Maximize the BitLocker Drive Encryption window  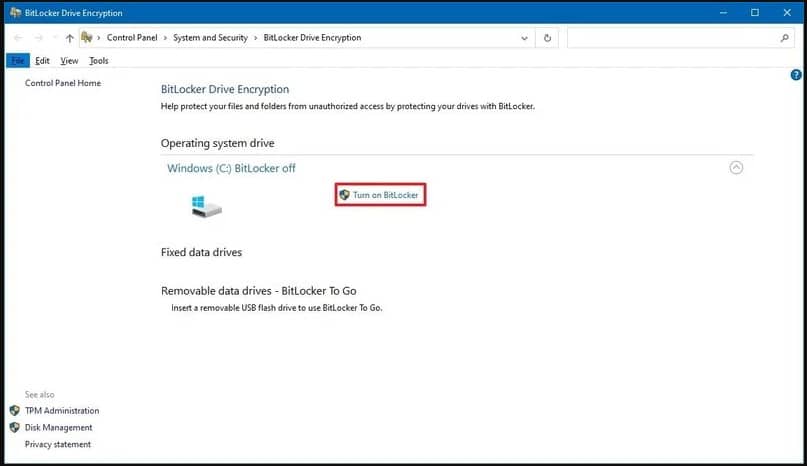point(755,12)
